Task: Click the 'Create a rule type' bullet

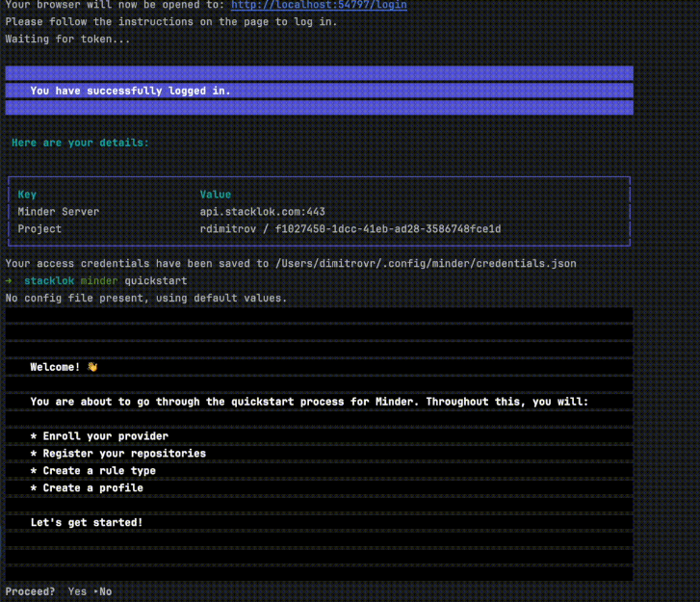Action: [x=92, y=471]
